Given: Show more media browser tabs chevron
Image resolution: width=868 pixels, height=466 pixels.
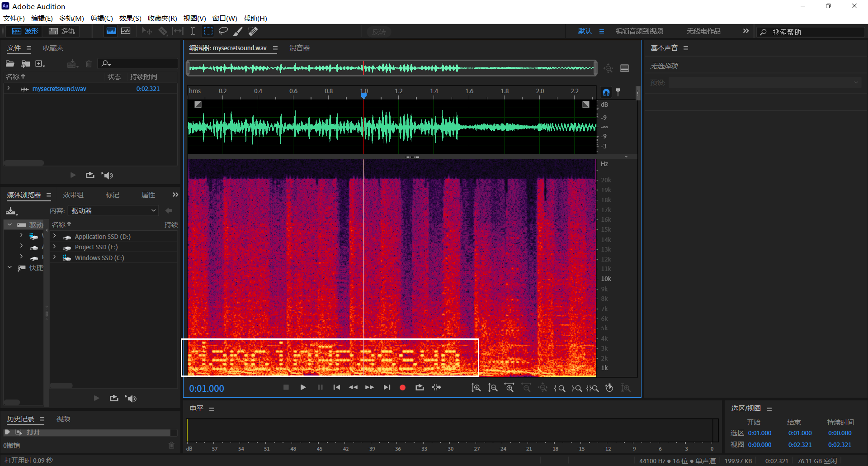Looking at the screenshot, I should pyautogui.click(x=175, y=195).
